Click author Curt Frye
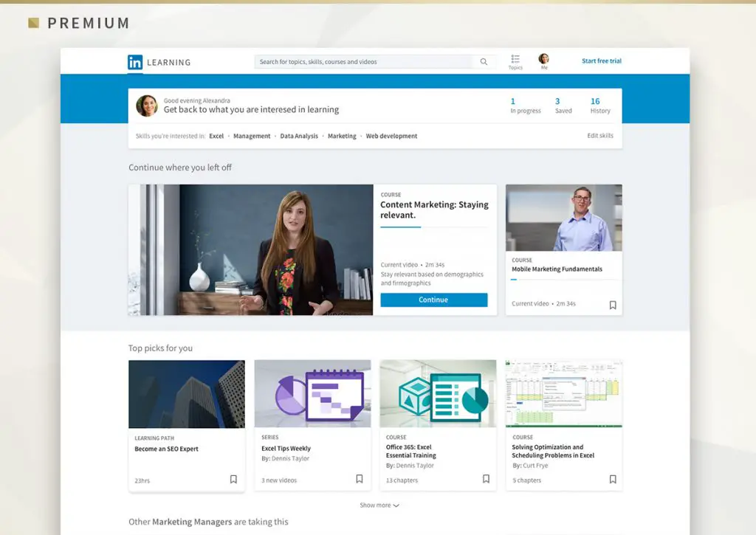The image size is (756, 535). pos(535,466)
